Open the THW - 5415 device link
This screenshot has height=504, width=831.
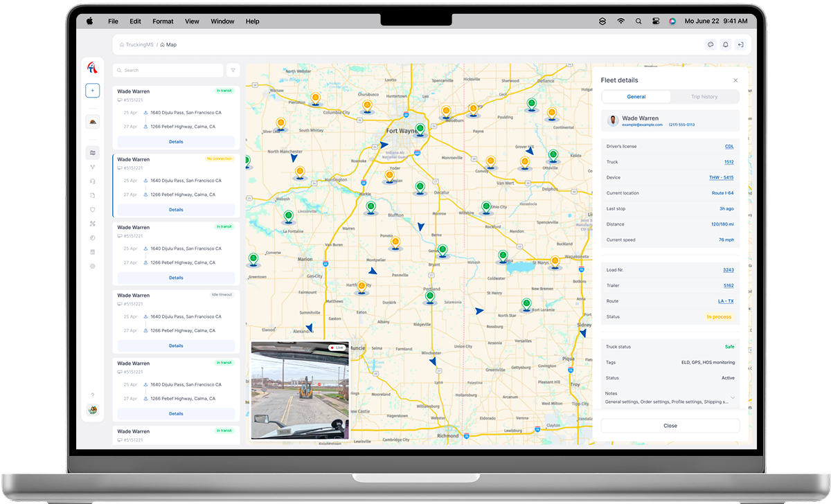tap(721, 178)
